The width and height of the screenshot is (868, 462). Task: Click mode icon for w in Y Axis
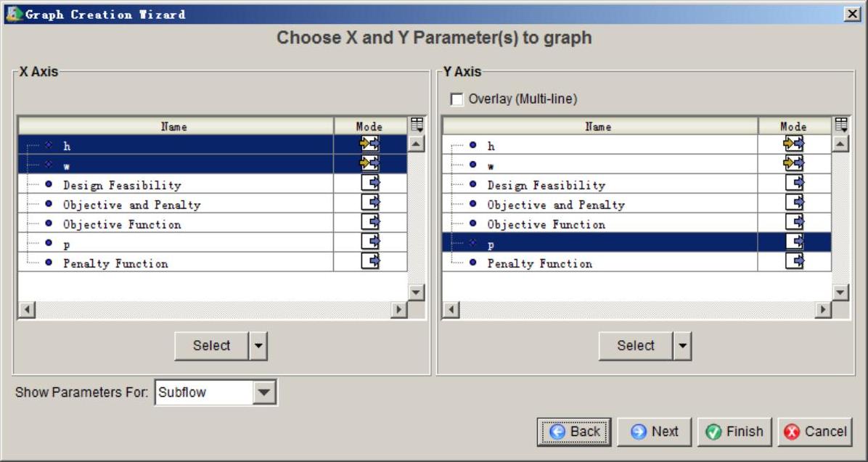[x=794, y=164]
